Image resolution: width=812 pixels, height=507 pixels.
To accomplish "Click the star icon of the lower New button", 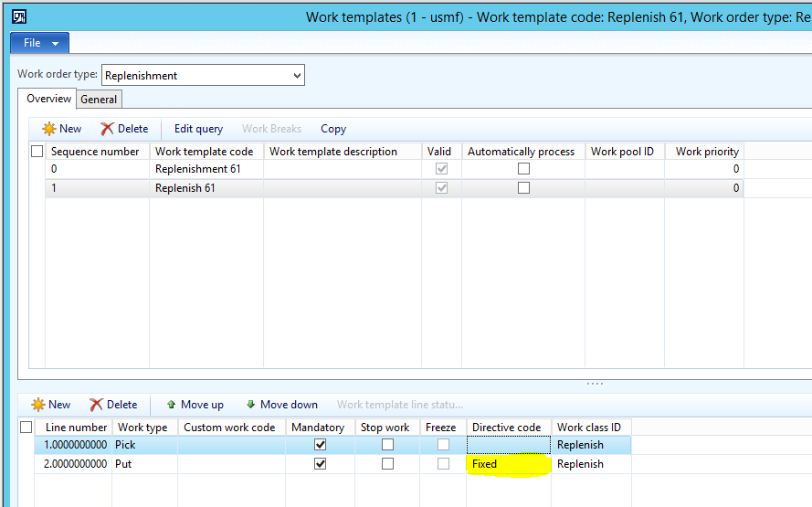I will (38, 405).
